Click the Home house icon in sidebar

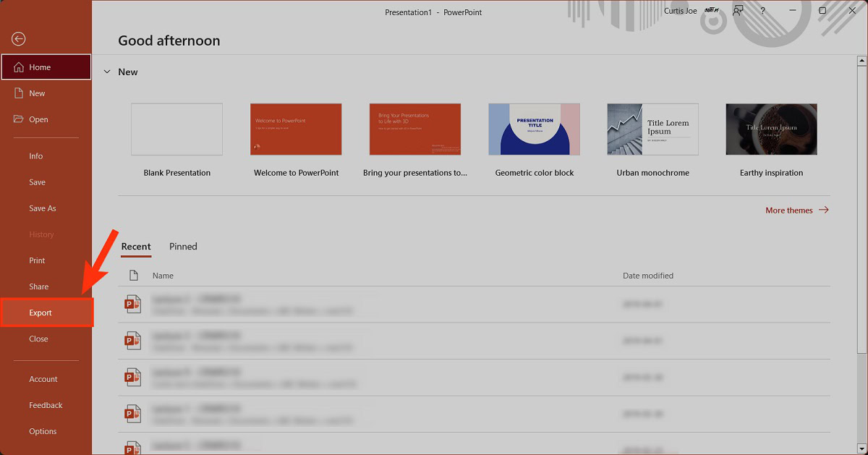point(19,67)
